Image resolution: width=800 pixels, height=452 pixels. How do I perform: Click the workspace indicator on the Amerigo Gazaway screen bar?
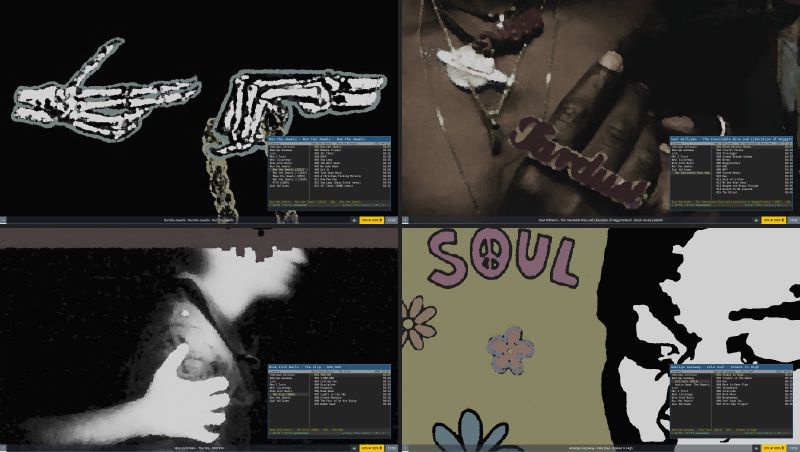405,448
